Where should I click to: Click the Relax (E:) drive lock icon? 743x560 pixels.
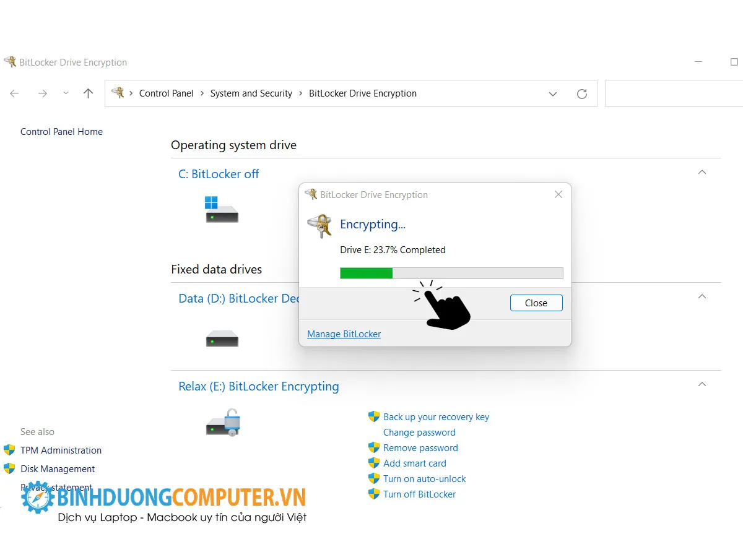[x=223, y=423]
